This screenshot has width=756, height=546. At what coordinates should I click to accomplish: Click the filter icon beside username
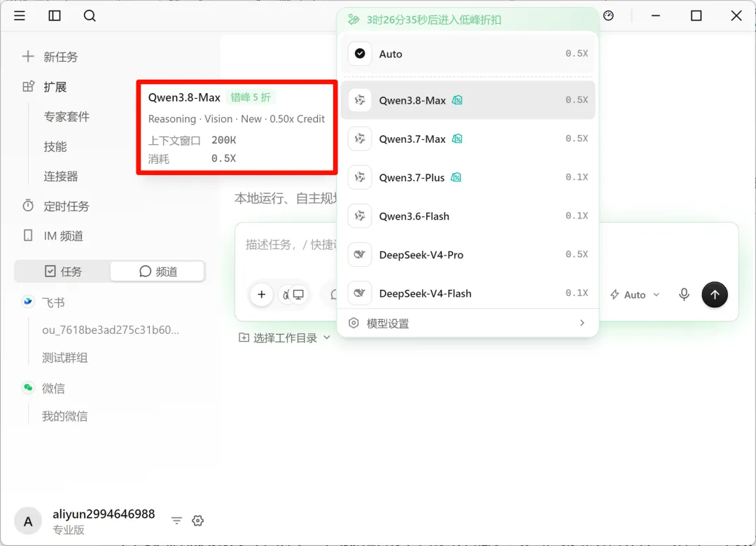176,520
